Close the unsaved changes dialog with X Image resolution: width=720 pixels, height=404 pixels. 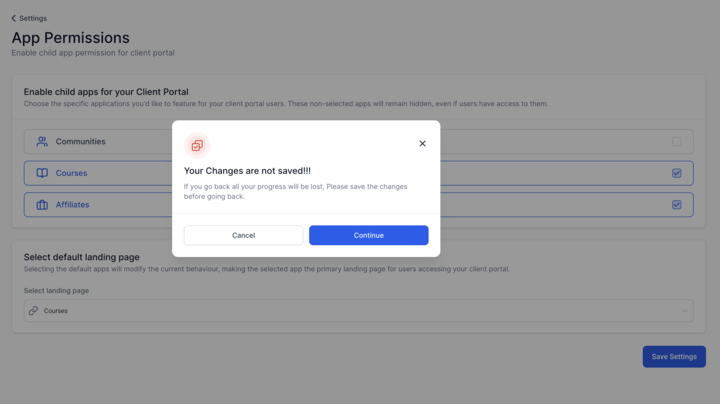[x=422, y=144]
